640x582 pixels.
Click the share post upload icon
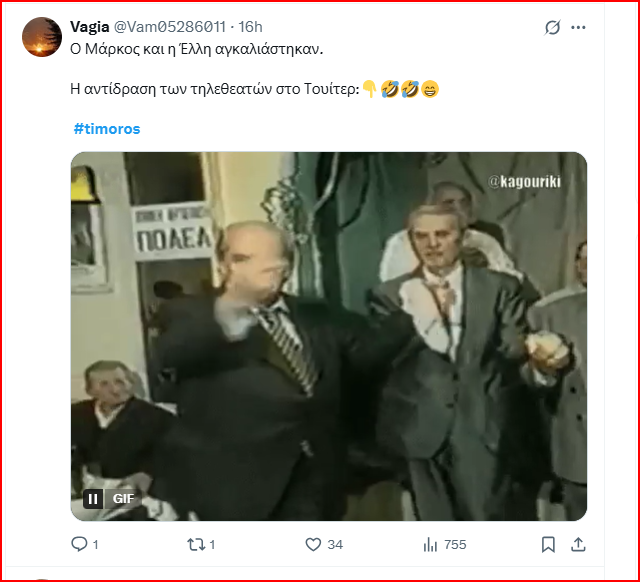pos(577,544)
